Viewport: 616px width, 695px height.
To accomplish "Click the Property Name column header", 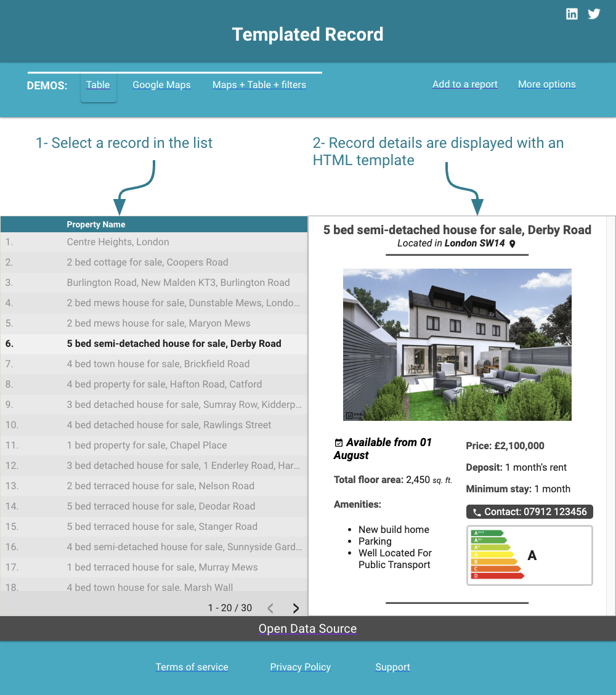I will 96,225.
